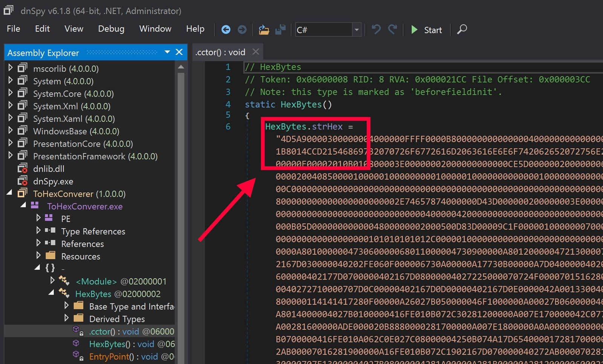Collapse the ToHexConverer.exe module node
The height and width of the screenshot is (364, 603).
tap(23, 205)
